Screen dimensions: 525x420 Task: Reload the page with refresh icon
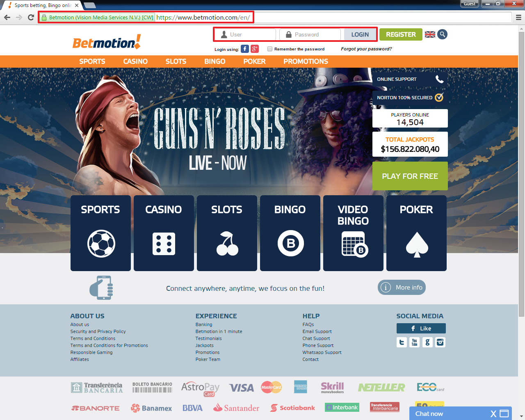coord(31,17)
